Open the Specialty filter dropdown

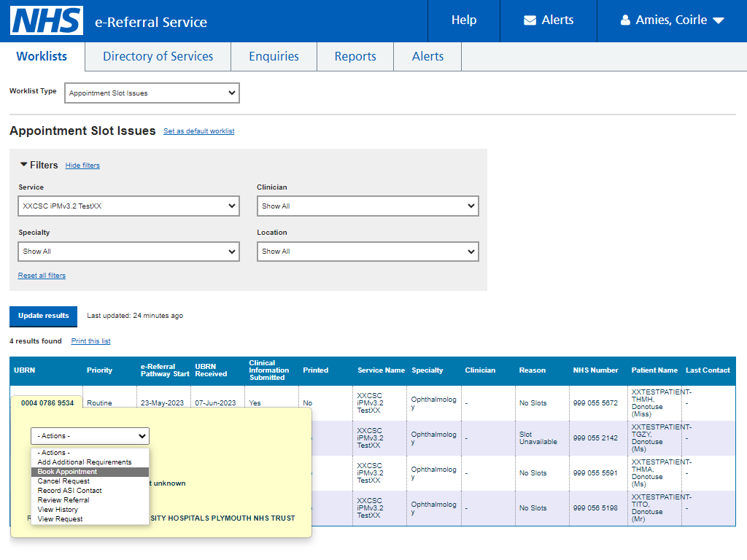[x=128, y=252]
